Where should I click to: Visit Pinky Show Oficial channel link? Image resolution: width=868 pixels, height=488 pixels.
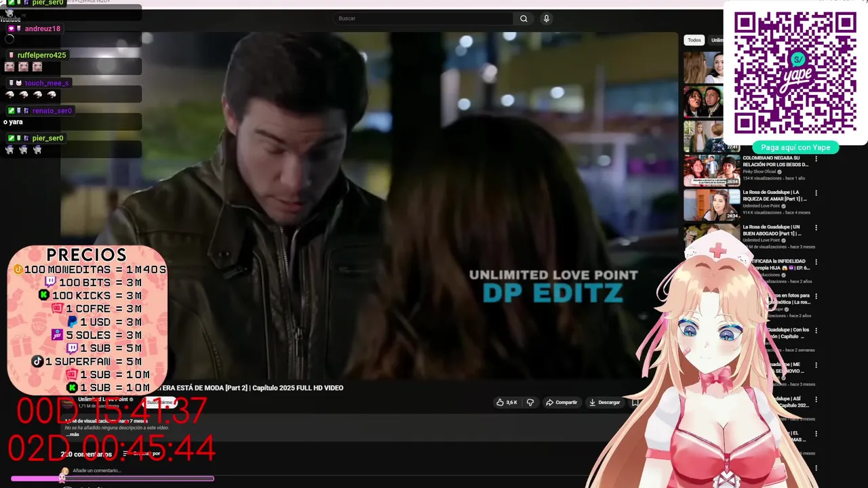click(759, 171)
